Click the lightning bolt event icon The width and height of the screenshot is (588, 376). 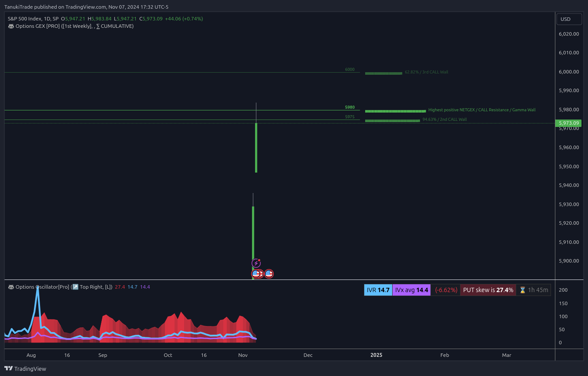click(256, 263)
